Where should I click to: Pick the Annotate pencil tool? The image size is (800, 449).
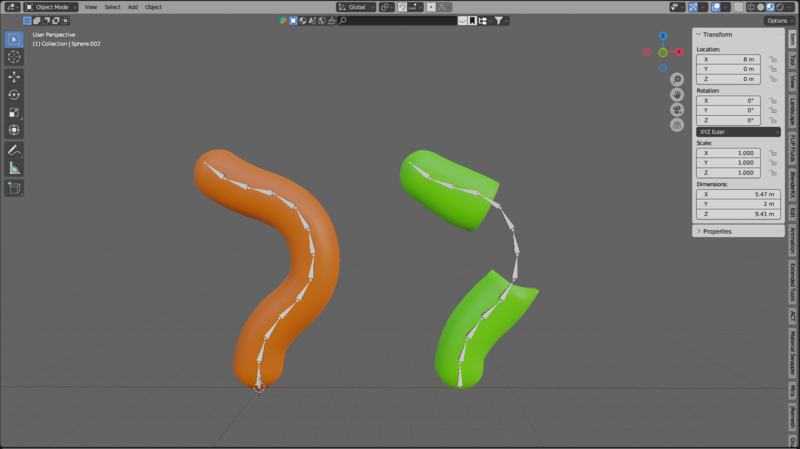tap(14, 149)
